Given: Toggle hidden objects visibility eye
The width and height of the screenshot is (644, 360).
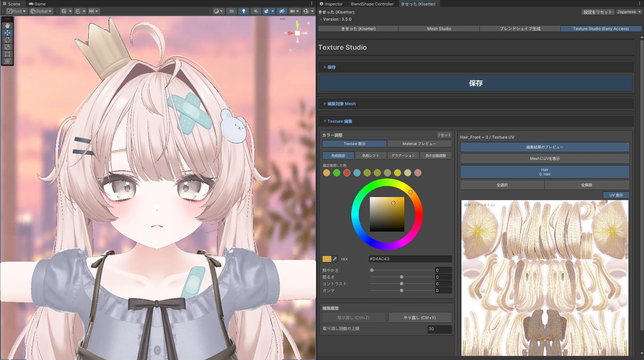Looking at the screenshot, I should 282,11.
